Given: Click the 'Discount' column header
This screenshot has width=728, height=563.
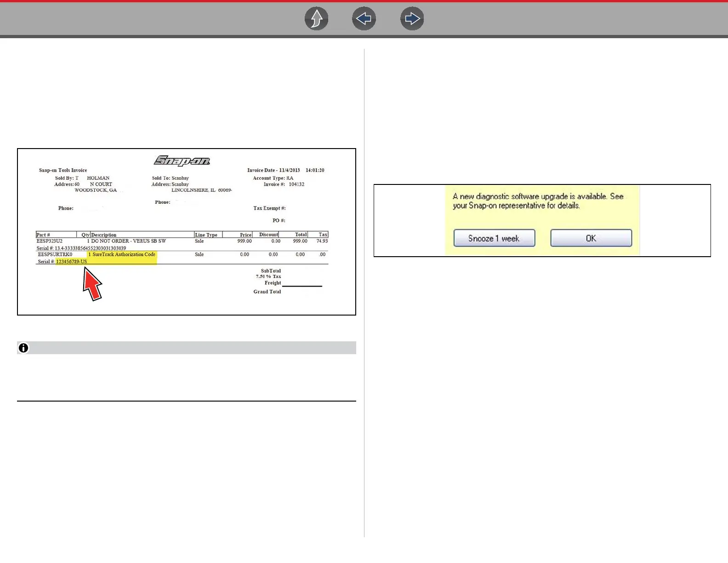Looking at the screenshot, I should pyautogui.click(x=269, y=235).
